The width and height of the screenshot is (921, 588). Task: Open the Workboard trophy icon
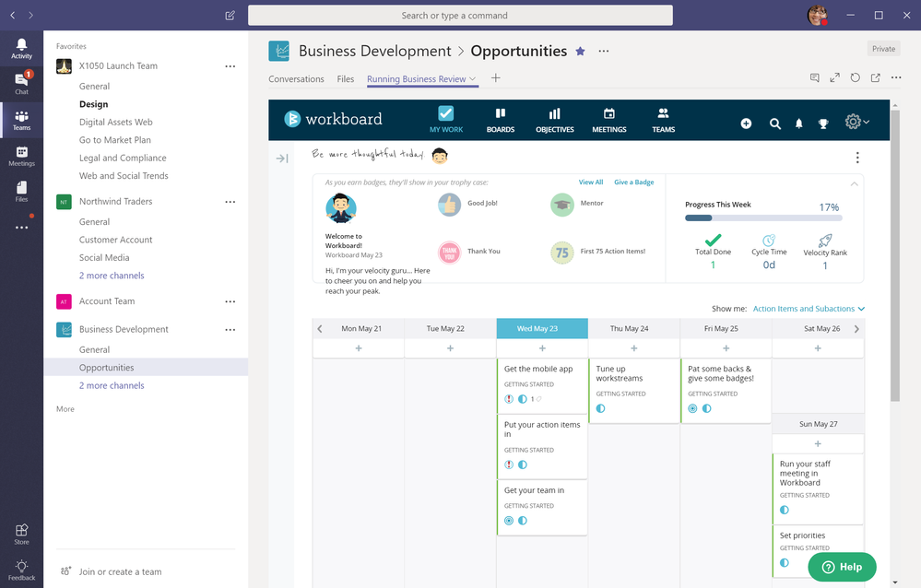823,123
